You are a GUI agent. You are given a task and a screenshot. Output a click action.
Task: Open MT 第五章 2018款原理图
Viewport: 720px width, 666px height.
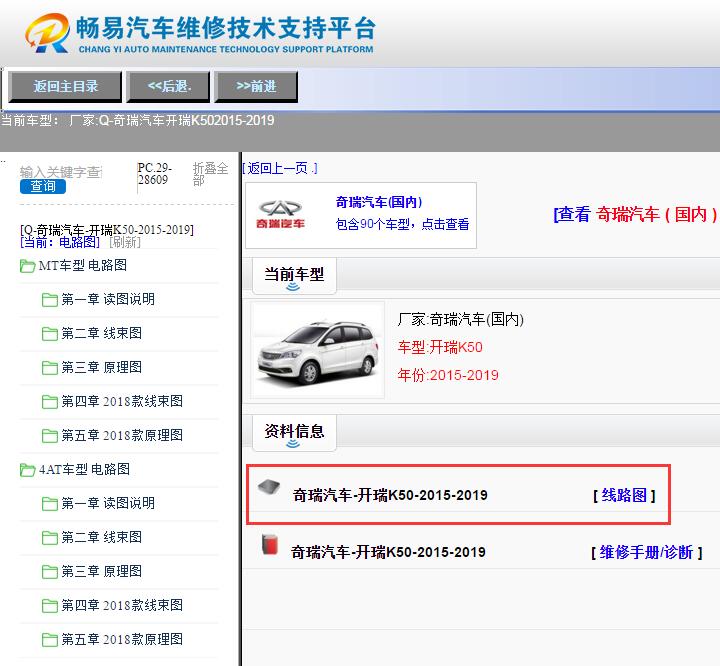tap(122, 435)
